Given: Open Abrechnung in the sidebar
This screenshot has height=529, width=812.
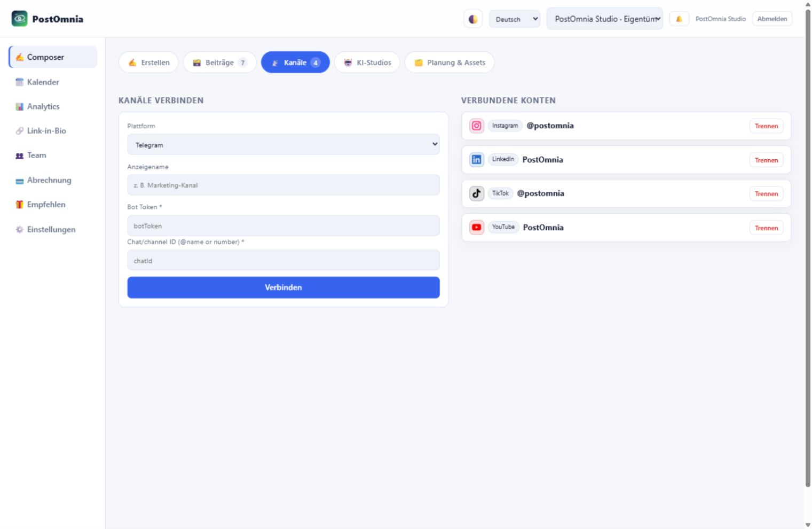Looking at the screenshot, I should [x=53, y=180].
